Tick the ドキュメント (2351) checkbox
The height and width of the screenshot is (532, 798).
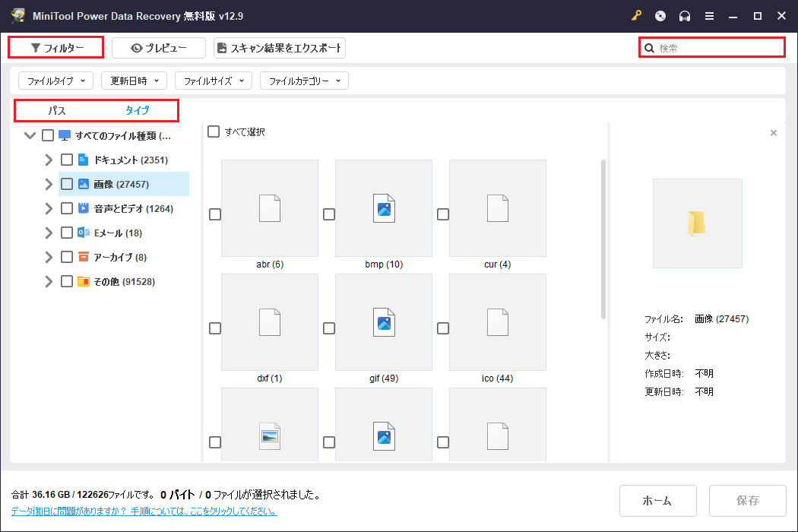pos(67,160)
